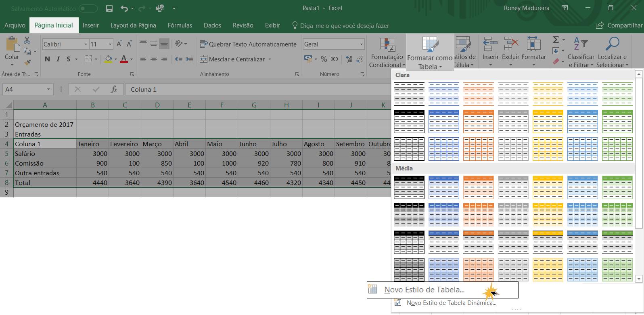
Task: Click percent style icon
Action: [x=324, y=59]
